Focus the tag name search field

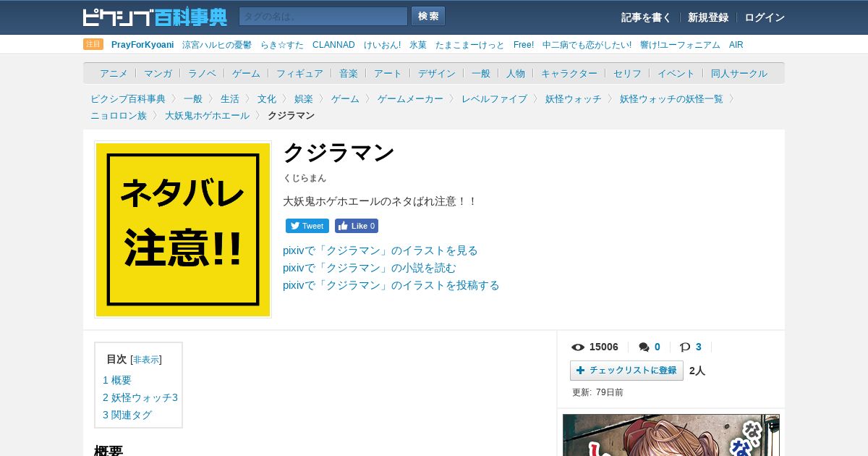click(323, 17)
